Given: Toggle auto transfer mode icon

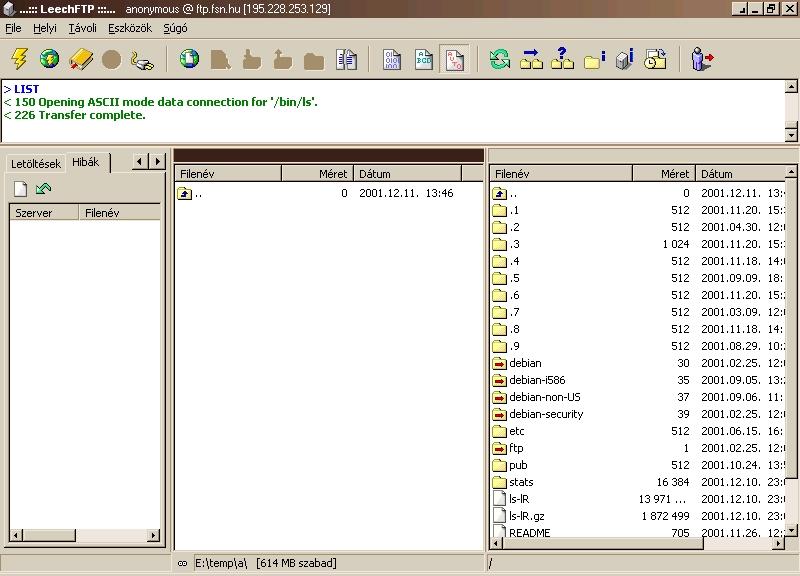Looking at the screenshot, I should pyautogui.click(x=454, y=60).
